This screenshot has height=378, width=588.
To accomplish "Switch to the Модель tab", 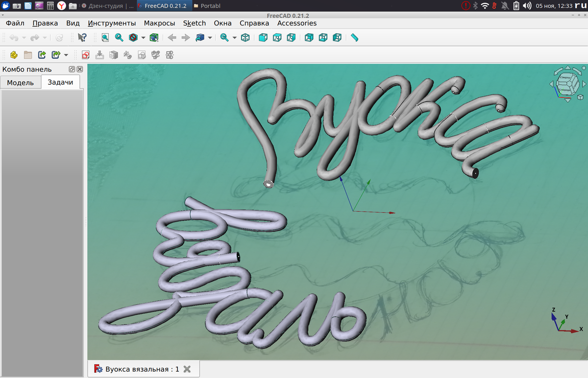I will point(20,82).
